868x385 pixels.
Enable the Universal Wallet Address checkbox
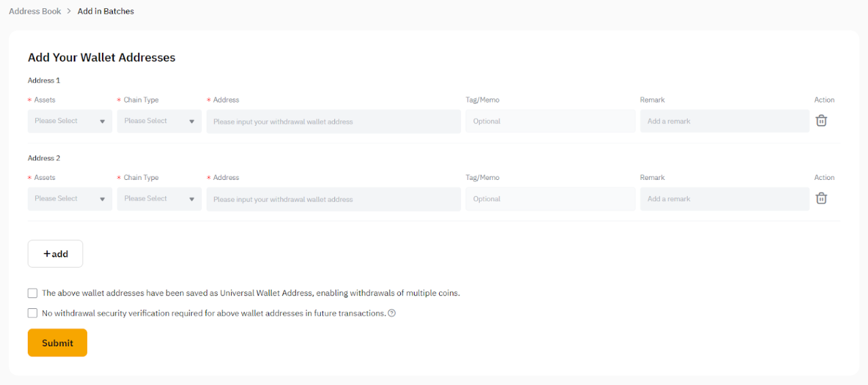click(33, 293)
